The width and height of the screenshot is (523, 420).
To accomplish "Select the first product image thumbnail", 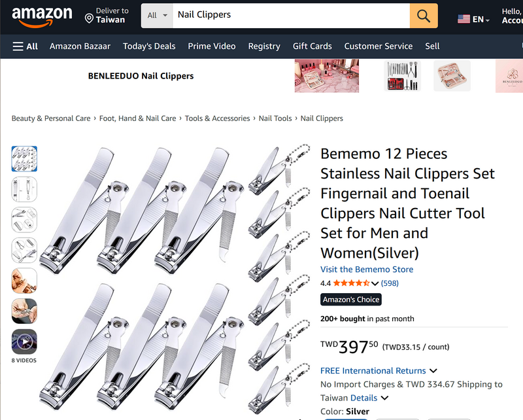I will pyautogui.click(x=24, y=158).
